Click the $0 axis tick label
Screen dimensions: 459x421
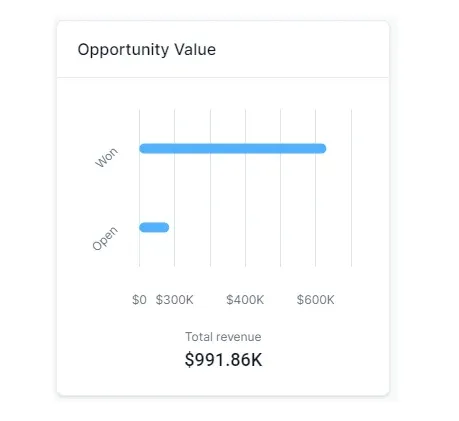[139, 300]
